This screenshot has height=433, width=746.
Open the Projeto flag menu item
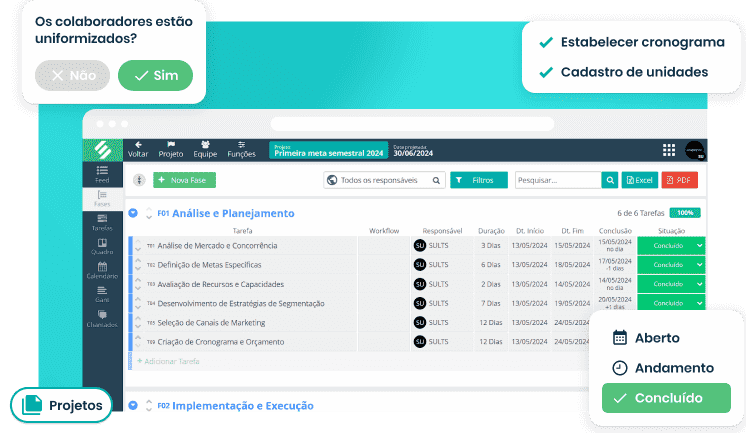pyautogui.click(x=171, y=149)
